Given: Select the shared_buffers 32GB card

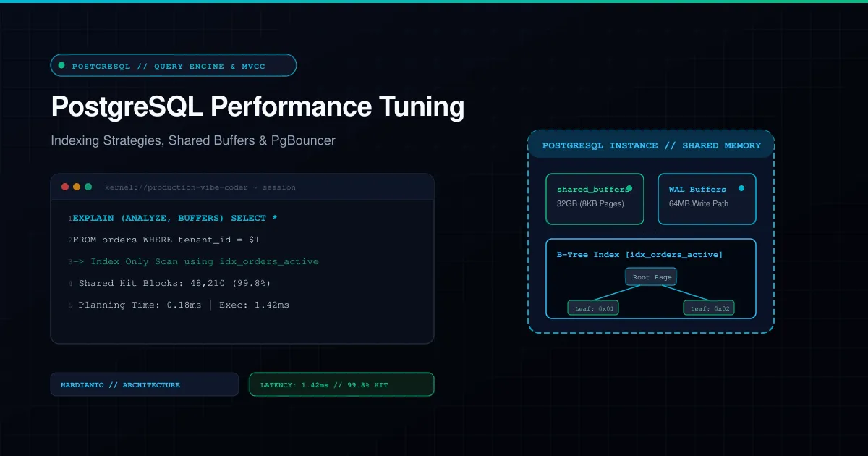Looking at the screenshot, I should pyautogui.click(x=595, y=198).
